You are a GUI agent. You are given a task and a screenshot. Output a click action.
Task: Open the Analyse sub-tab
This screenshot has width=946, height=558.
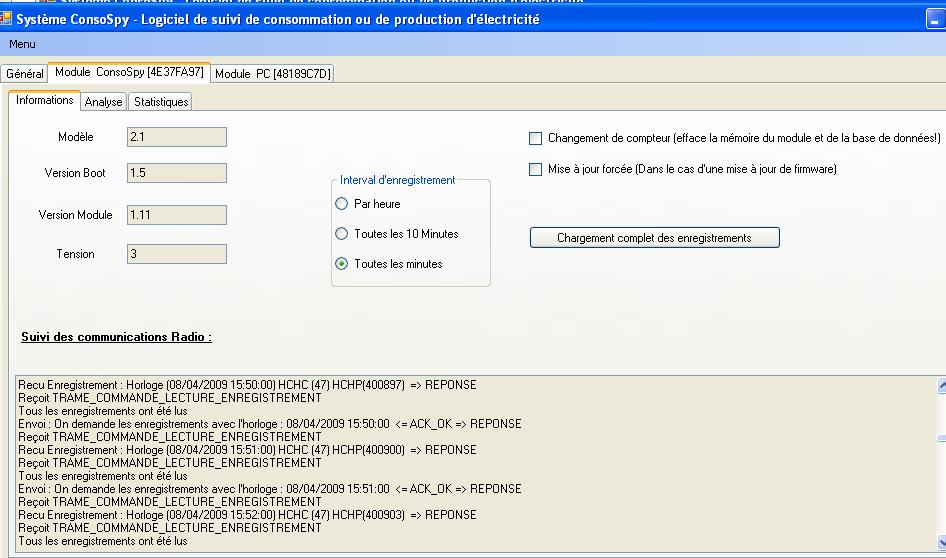point(103,102)
